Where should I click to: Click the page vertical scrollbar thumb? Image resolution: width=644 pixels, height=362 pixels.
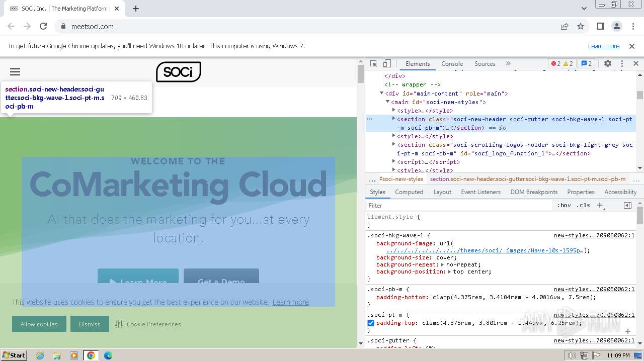pos(360,74)
